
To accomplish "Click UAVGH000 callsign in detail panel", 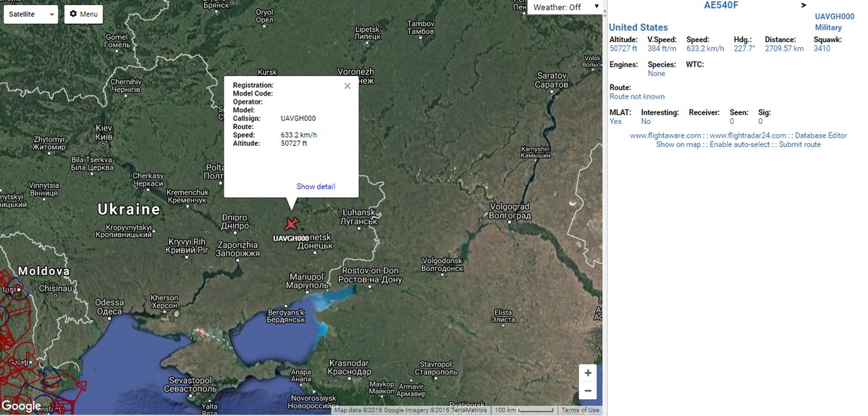I will (x=834, y=17).
